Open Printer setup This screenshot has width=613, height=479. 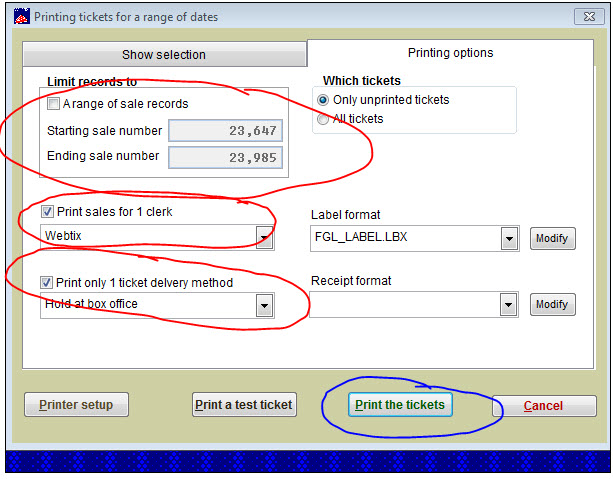point(76,405)
